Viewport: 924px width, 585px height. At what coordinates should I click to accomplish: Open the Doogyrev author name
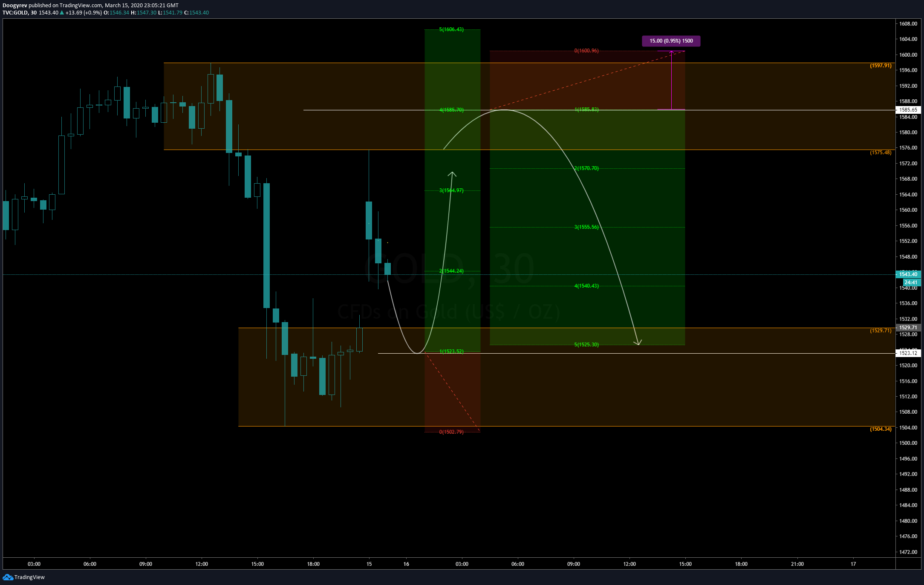tap(15, 6)
